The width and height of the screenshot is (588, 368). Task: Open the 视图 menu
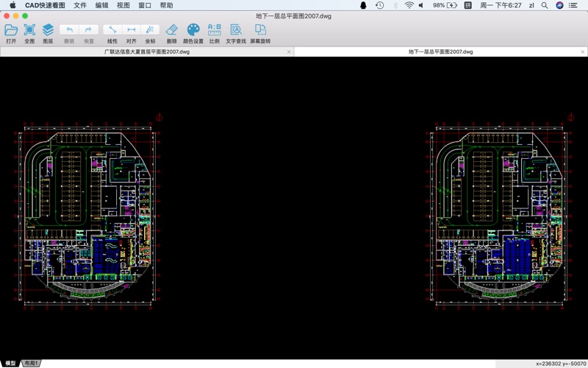(123, 5)
